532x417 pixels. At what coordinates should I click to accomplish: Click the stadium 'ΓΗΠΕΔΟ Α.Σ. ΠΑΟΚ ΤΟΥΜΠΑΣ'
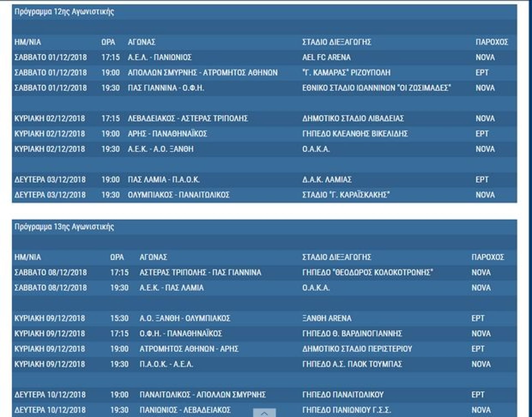coord(352,364)
